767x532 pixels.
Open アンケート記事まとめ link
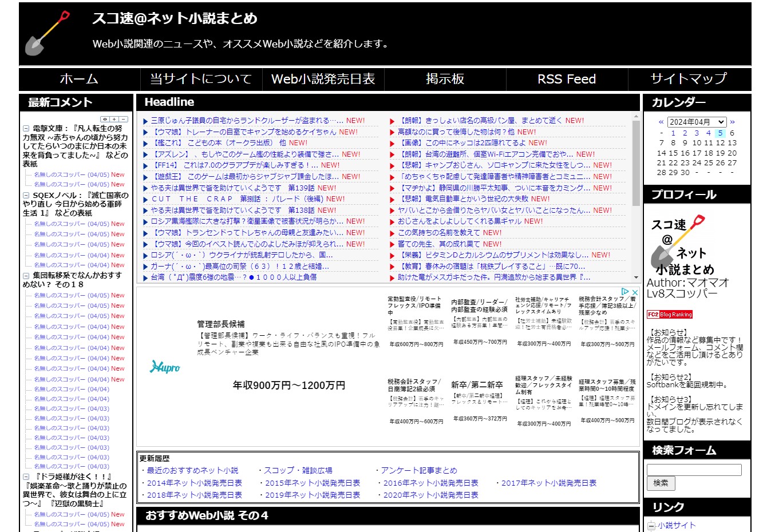coord(419,470)
